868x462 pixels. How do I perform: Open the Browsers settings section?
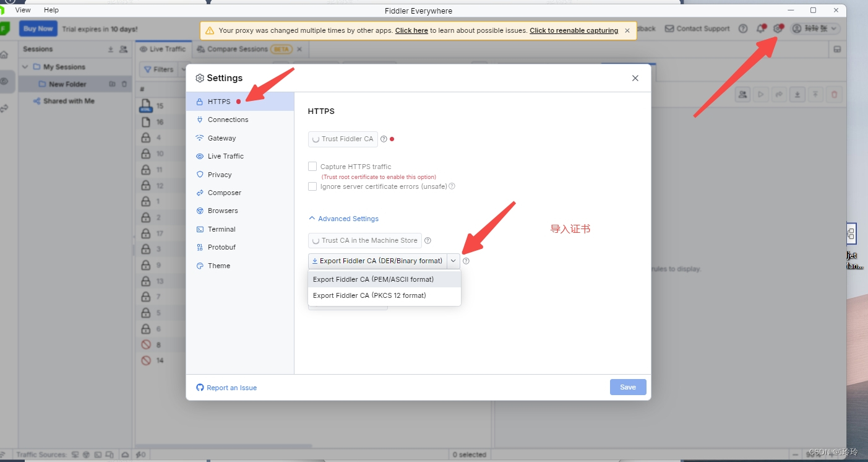(239, 211)
